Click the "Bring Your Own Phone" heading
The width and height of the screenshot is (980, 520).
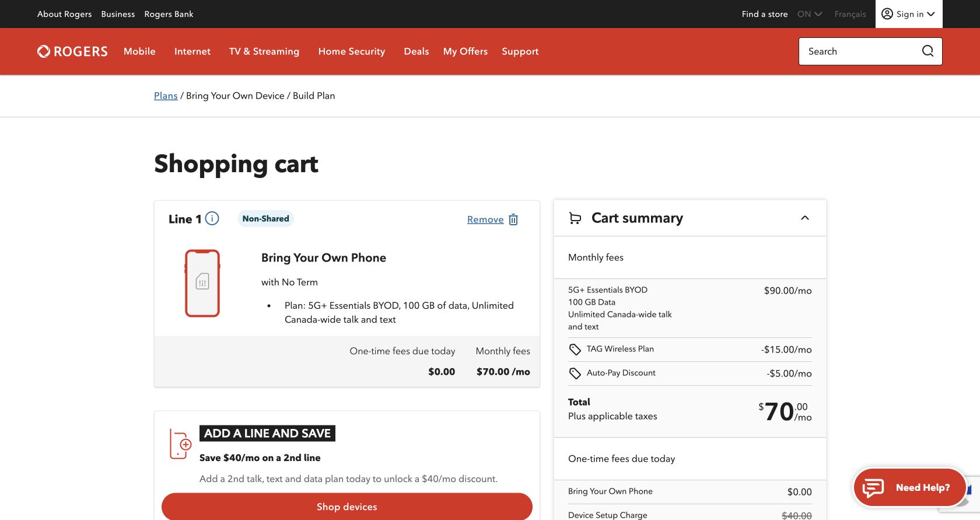pyautogui.click(x=324, y=258)
